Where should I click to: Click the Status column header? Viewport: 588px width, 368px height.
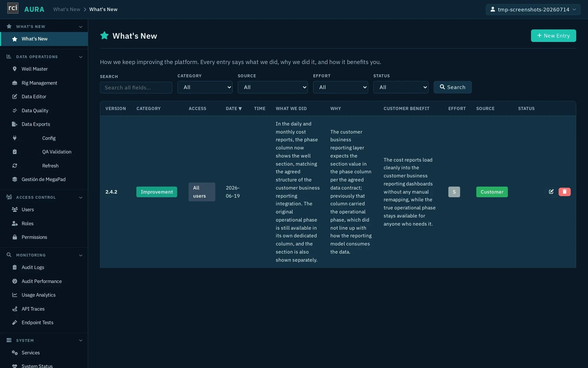pyautogui.click(x=526, y=109)
